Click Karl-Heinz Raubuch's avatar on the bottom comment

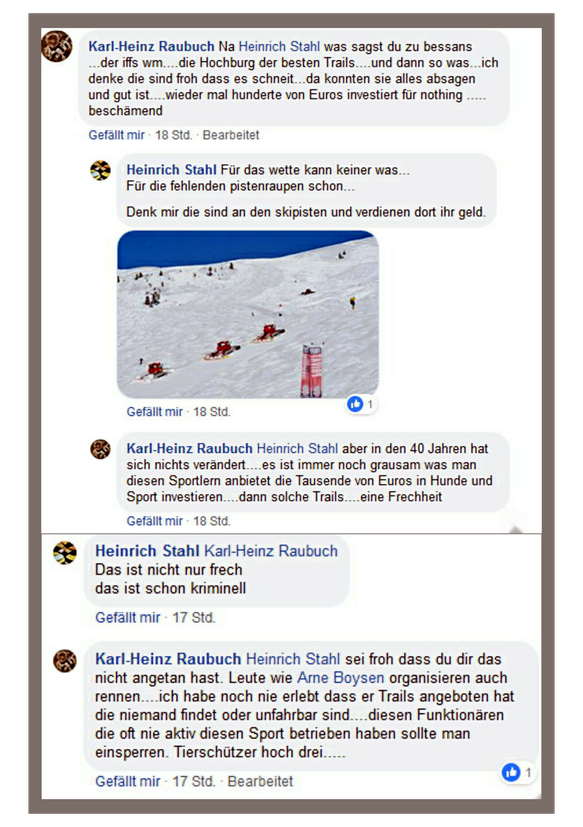click(65, 661)
